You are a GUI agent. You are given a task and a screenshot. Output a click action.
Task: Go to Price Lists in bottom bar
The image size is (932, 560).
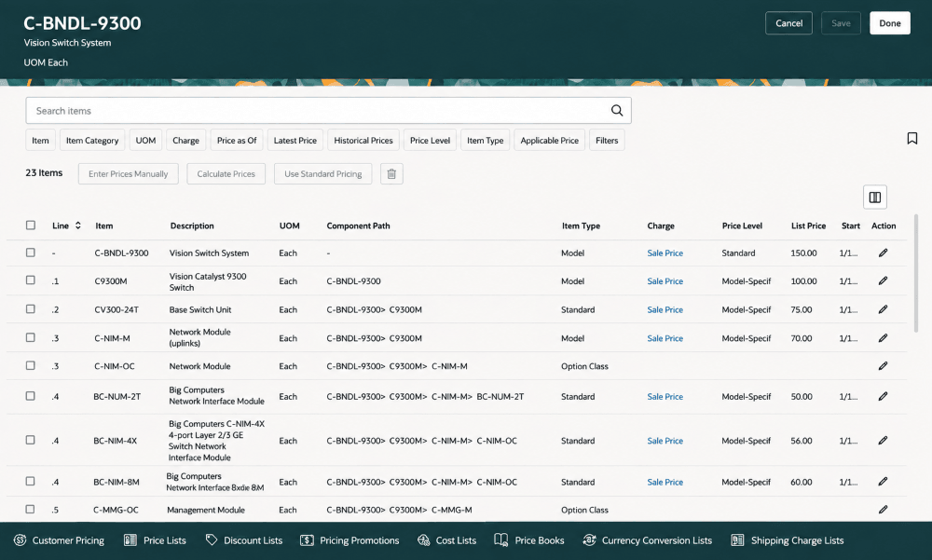click(155, 540)
